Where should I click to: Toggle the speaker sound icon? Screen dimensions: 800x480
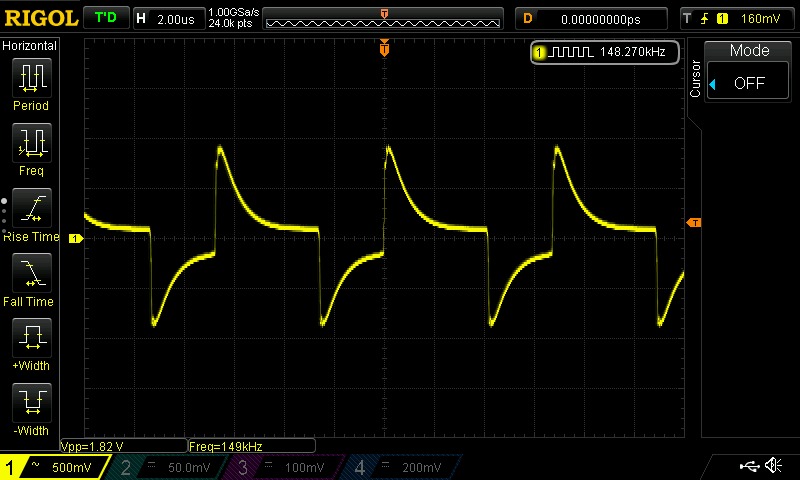773,466
